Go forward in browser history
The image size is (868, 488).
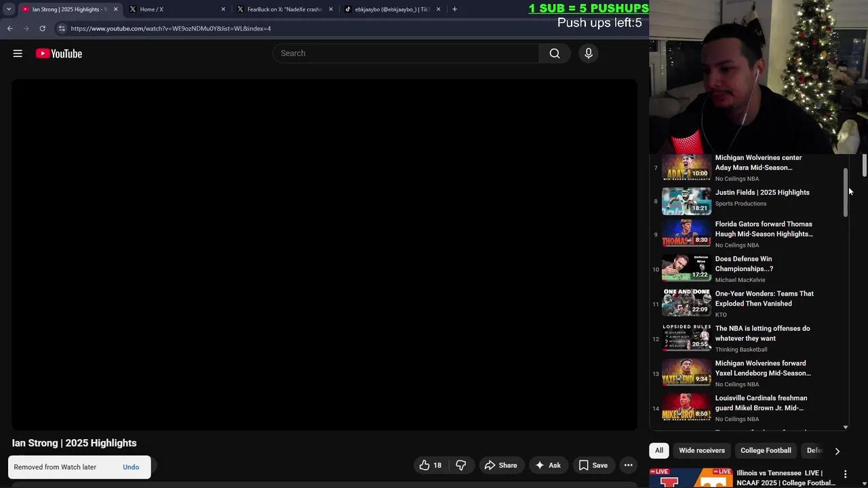click(x=26, y=28)
